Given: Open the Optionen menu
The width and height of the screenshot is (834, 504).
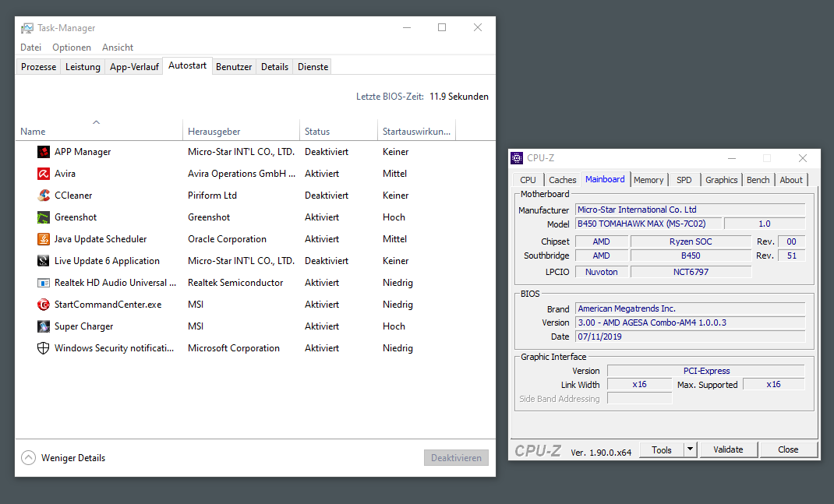Looking at the screenshot, I should (72, 48).
